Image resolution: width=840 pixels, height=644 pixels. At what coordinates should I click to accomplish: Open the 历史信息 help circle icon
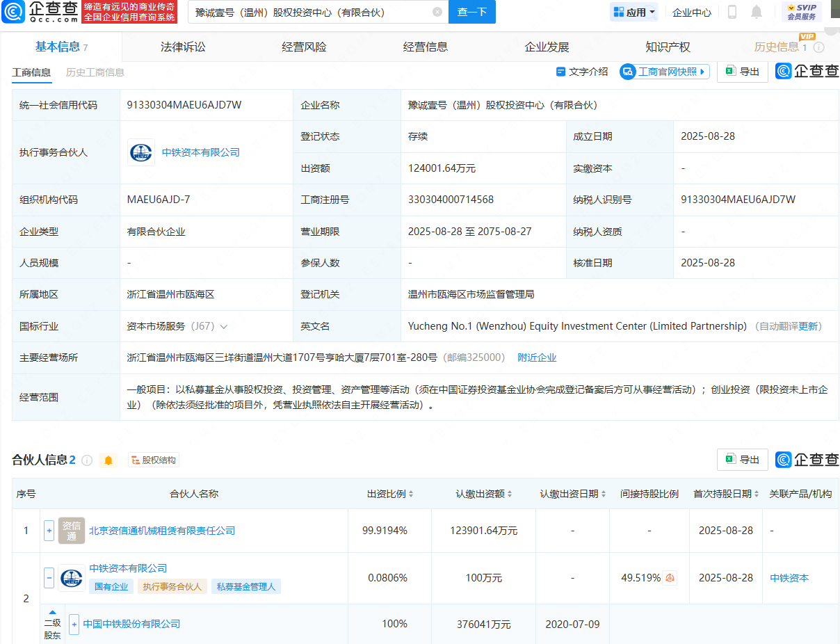click(x=818, y=47)
